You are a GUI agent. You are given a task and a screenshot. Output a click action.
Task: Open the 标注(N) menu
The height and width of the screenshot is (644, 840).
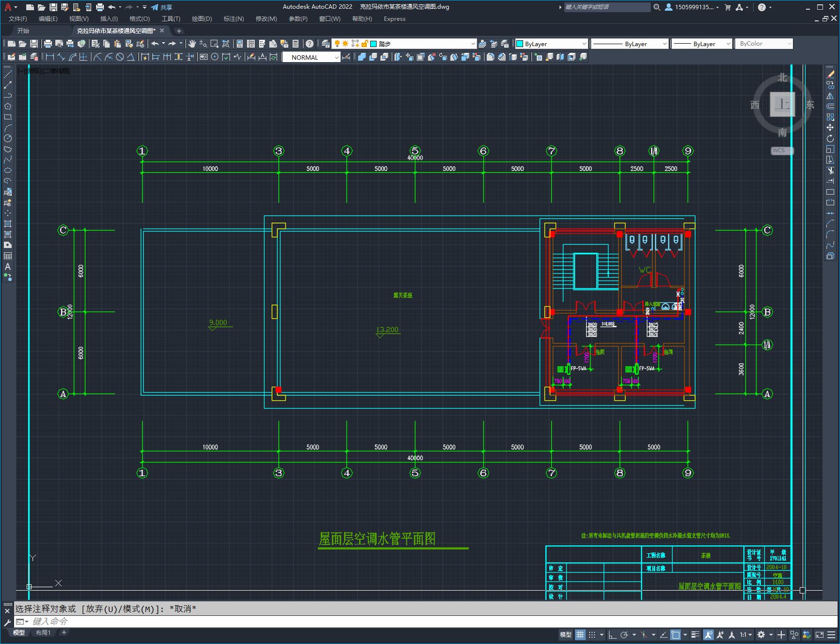point(233,19)
